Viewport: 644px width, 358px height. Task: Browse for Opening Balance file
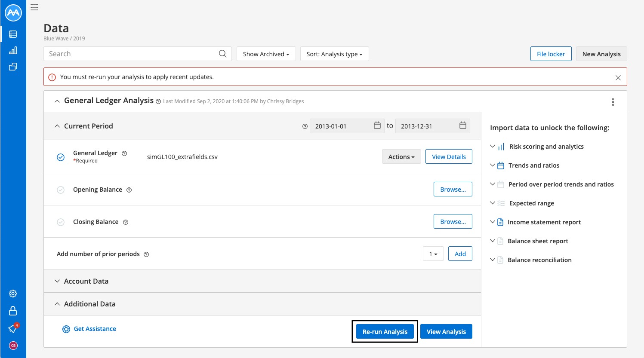pos(453,189)
